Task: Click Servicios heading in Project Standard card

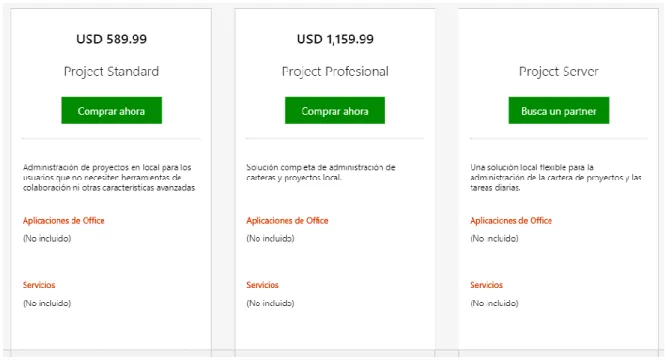Action: [x=39, y=285]
